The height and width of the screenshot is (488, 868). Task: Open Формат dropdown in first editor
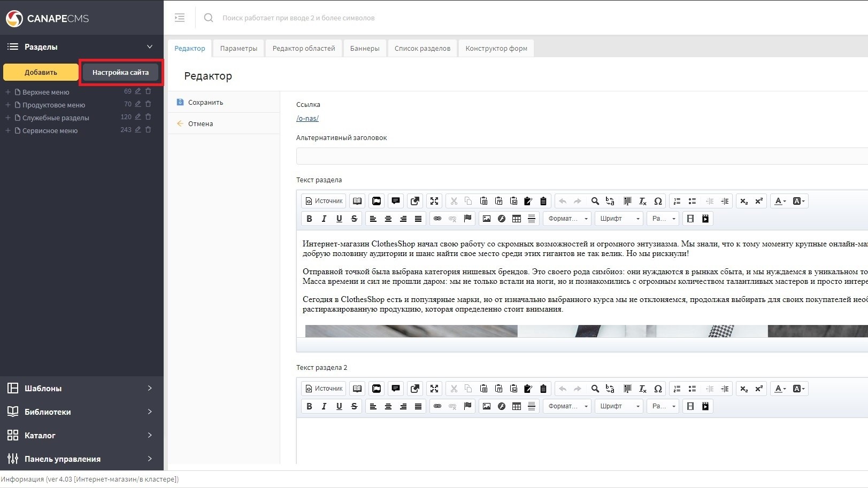(x=567, y=219)
